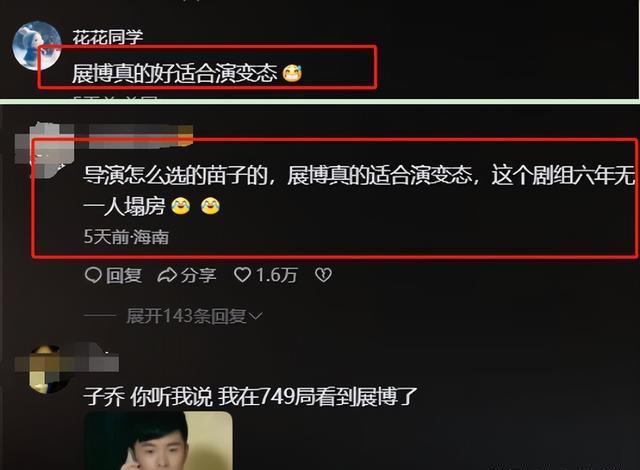
Task: Click the comment text 展博真的好适合演变态
Action: [175, 73]
